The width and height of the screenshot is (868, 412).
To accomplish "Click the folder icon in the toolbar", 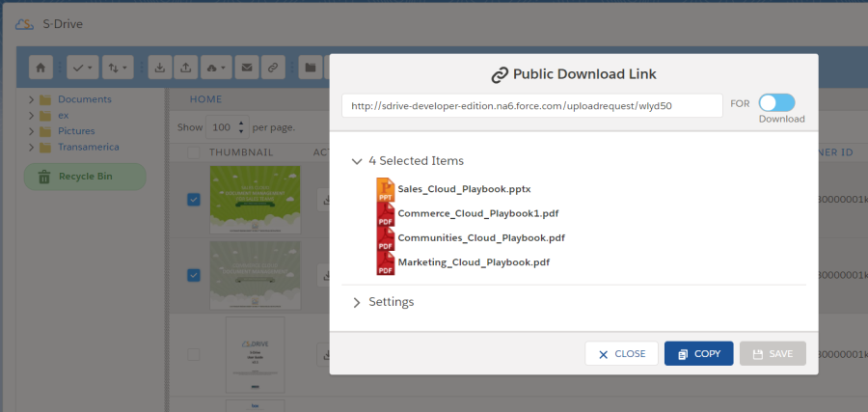I will tap(310, 68).
